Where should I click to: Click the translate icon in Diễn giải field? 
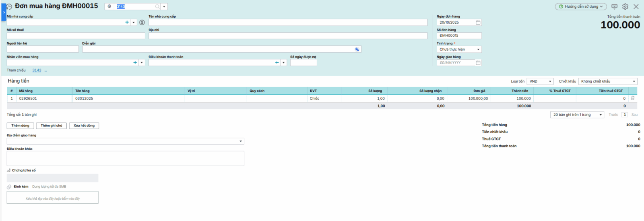[x=357, y=49]
